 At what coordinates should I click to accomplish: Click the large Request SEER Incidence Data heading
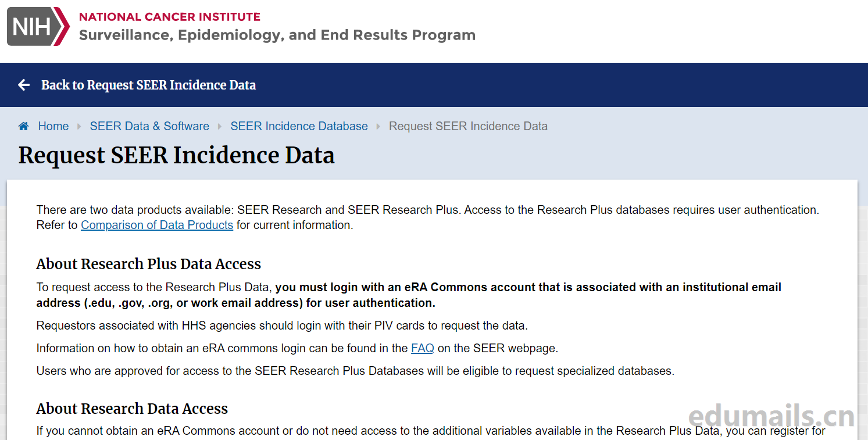[176, 155]
